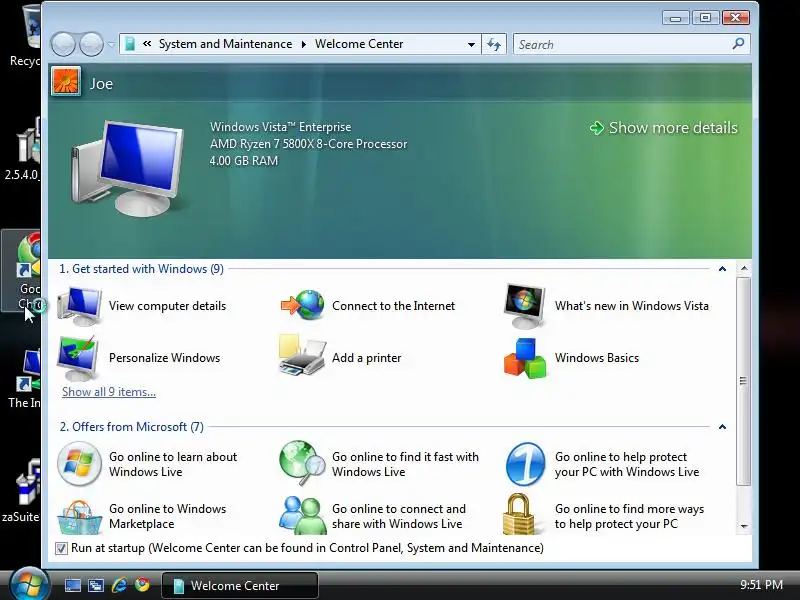
Task: Click the Windows Basics label
Action: (x=597, y=358)
